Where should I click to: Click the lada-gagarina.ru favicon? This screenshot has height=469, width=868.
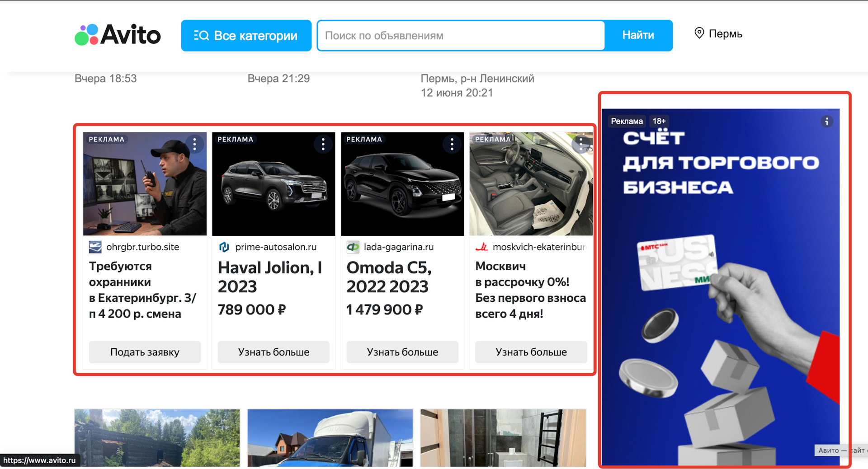pos(353,247)
